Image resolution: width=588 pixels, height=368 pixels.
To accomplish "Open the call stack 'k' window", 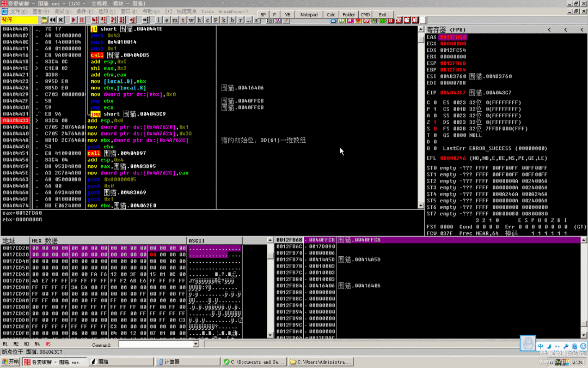I will coord(224,20).
